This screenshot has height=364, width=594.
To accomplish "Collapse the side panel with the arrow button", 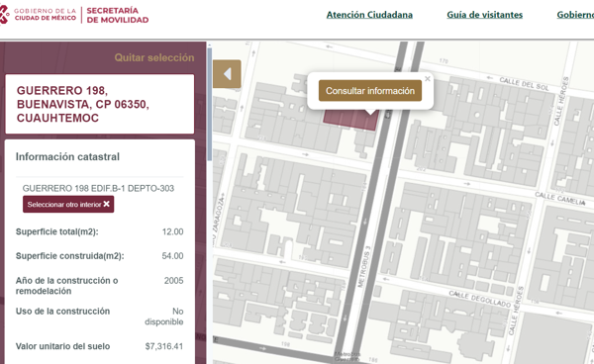I will click(x=227, y=74).
